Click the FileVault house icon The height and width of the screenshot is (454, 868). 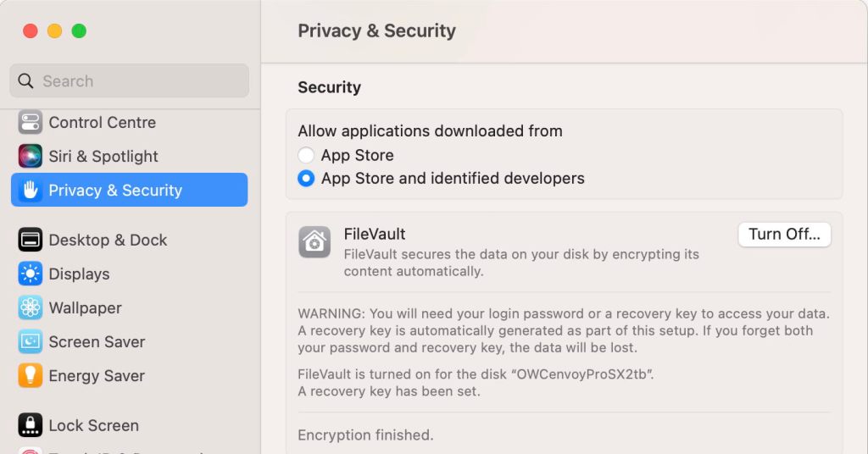point(314,242)
